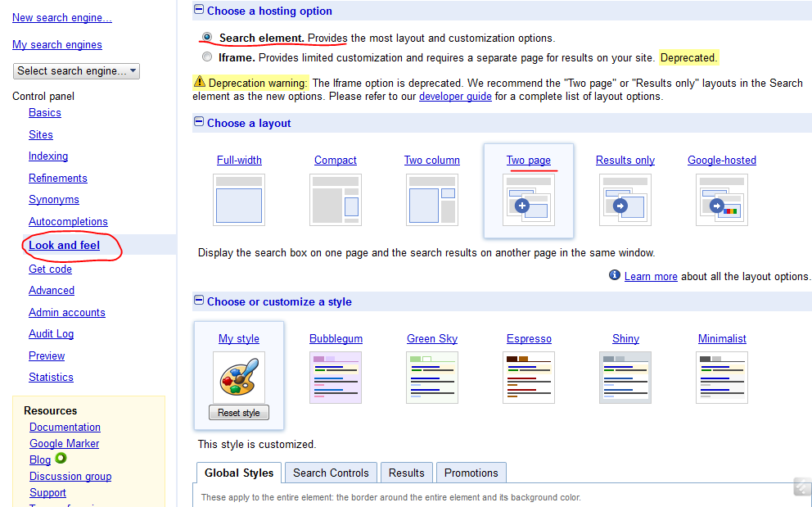This screenshot has height=507, width=812.
Task: Open the Select search engine dropdown
Action: click(76, 71)
